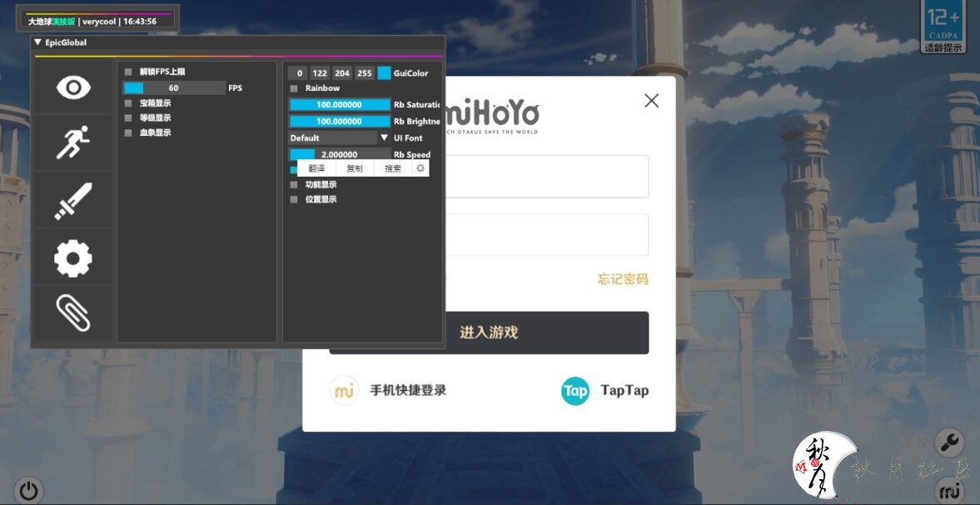The height and width of the screenshot is (505, 980).
Task: Choose 翻译 in the popup menu
Action: [316, 168]
